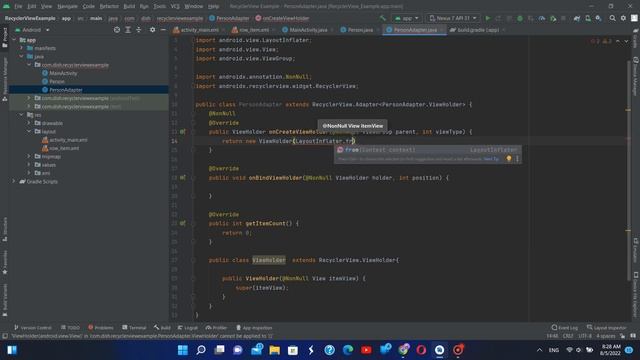Open completion popup three-dot options

517,159
